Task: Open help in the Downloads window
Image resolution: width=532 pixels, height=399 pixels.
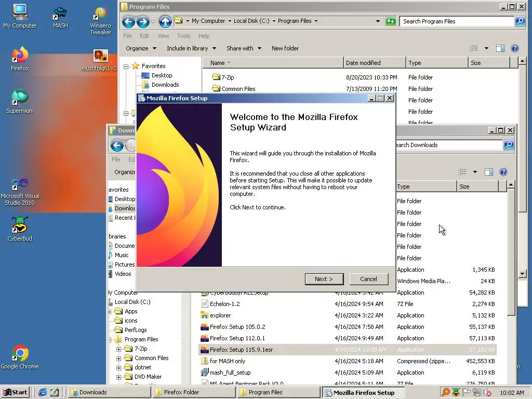Action: click(x=503, y=172)
